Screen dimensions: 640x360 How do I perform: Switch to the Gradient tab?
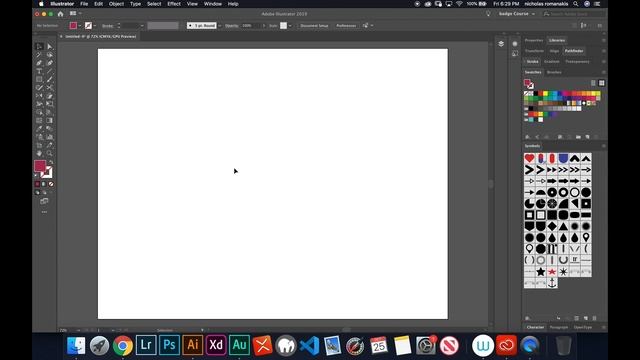tap(551, 62)
